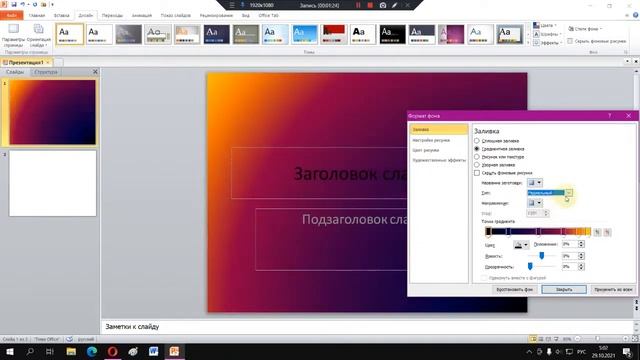
Task: Open the gradient stop Color dropdown
Action: click(x=521, y=245)
